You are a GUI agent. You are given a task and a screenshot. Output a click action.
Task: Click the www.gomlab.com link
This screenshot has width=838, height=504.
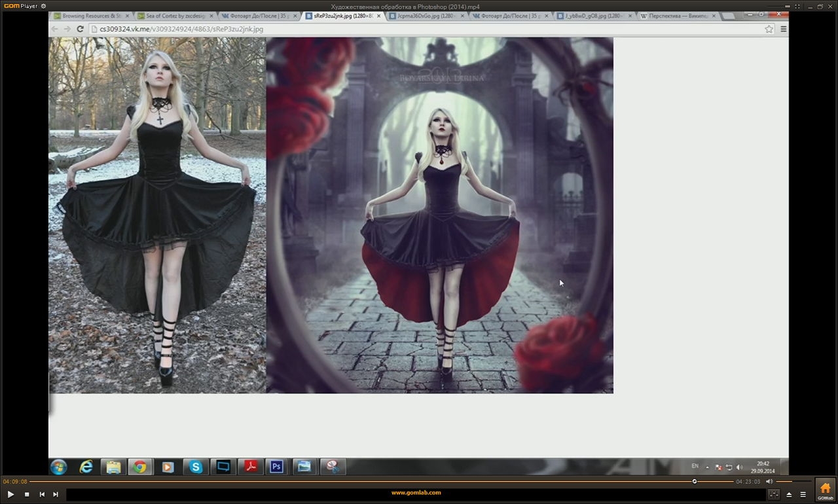pos(416,493)
